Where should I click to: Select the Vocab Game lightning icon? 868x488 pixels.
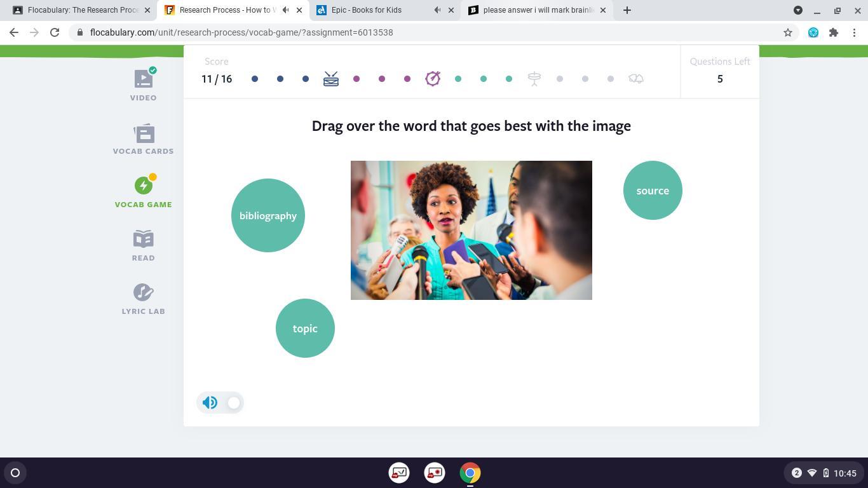[144, 186]
